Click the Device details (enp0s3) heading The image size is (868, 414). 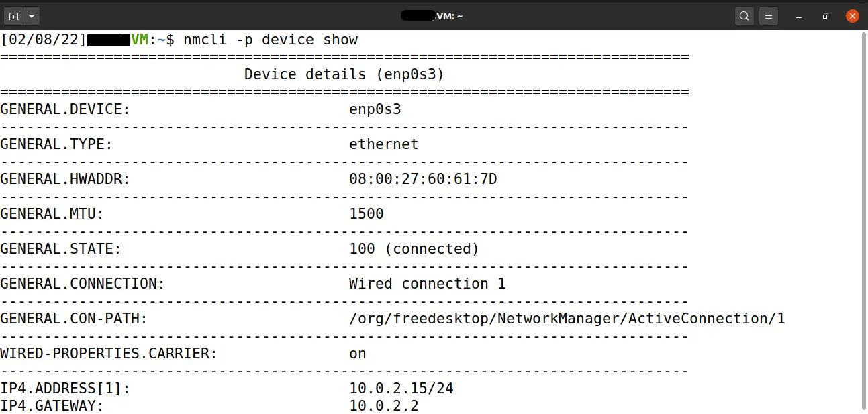(x=344, y=74)
